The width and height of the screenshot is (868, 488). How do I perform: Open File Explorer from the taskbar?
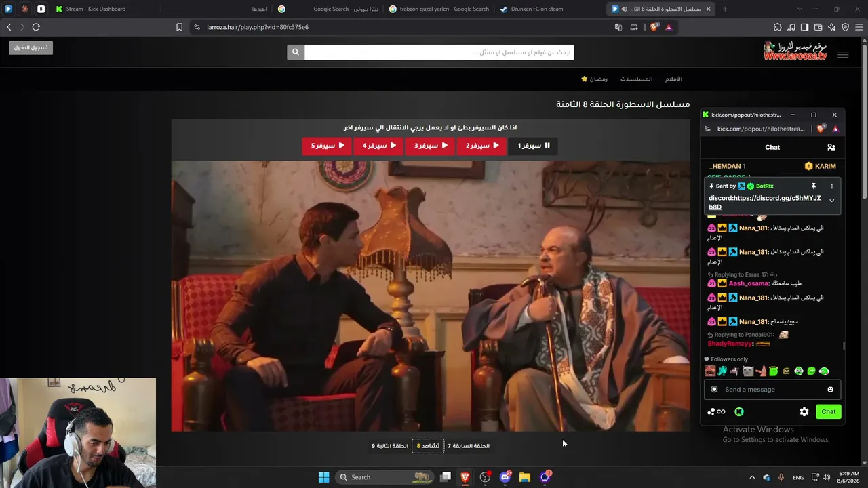coord(525,477)
